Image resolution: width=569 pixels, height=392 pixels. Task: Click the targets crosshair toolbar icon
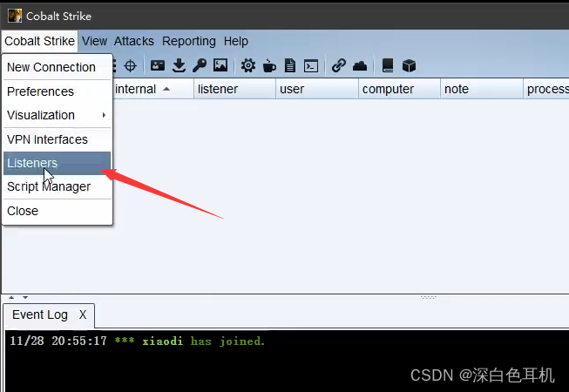tap(130, 66)
